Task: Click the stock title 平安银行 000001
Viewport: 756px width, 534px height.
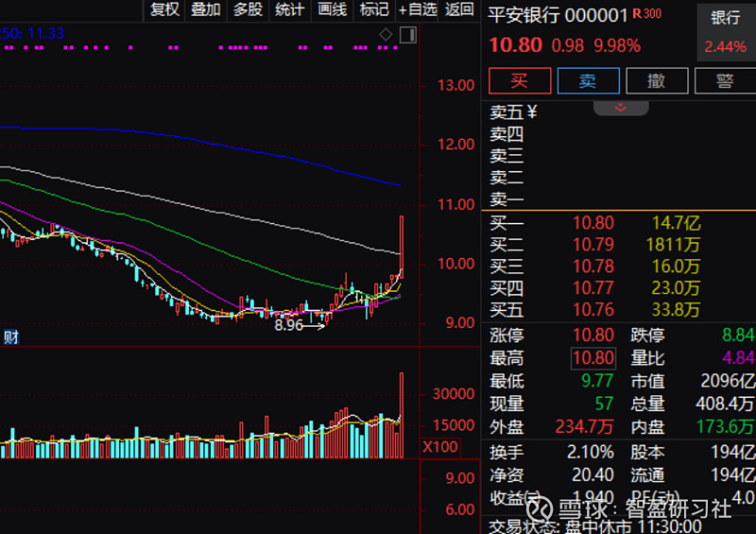Action: pos(558,15)
